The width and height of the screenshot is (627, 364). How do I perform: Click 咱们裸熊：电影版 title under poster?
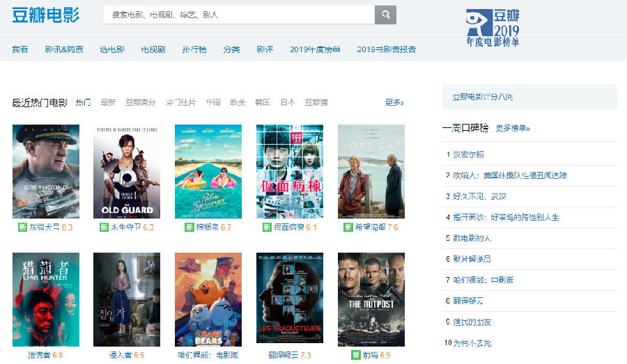pyautogui.click(x=208, y=355)
